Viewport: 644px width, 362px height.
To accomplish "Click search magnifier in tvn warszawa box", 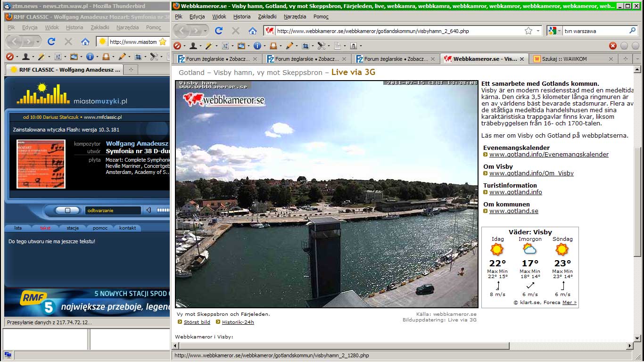I will 633,31.
